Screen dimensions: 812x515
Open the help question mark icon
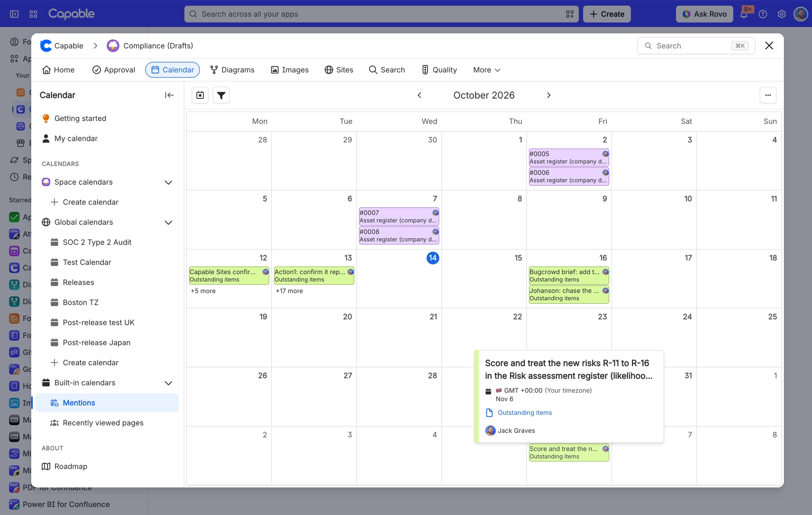(763, 14)
